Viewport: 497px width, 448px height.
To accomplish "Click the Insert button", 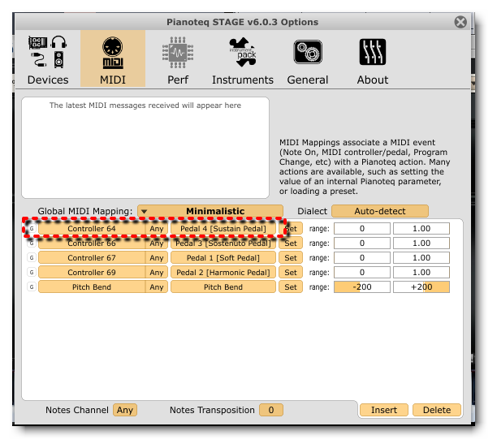I will tap(384, 410).
